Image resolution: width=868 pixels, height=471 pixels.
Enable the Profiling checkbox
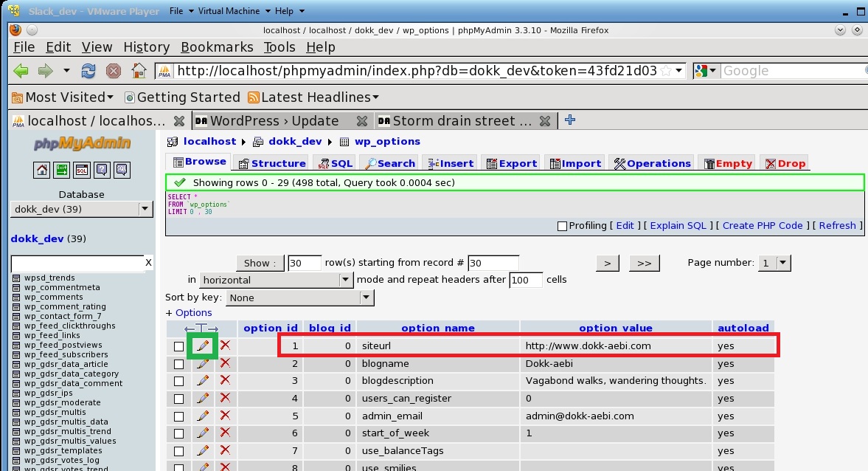click(x=563, y=226)
